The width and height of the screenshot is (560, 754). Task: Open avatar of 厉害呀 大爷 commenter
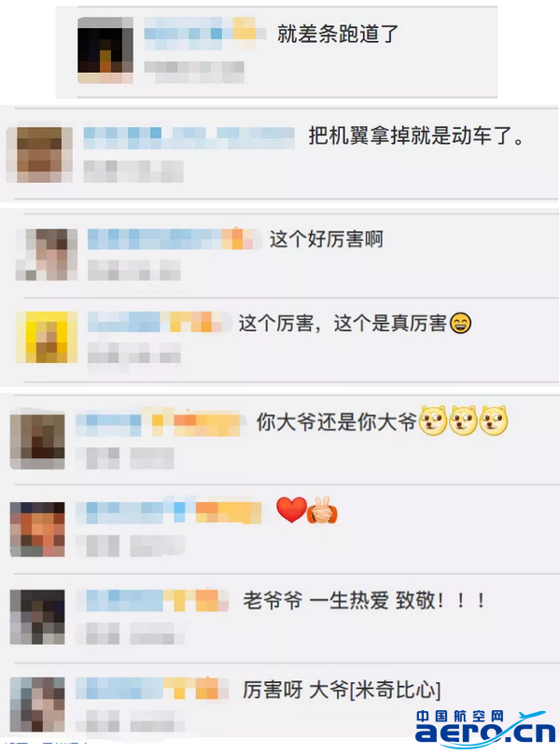click(x=37, y=705)
